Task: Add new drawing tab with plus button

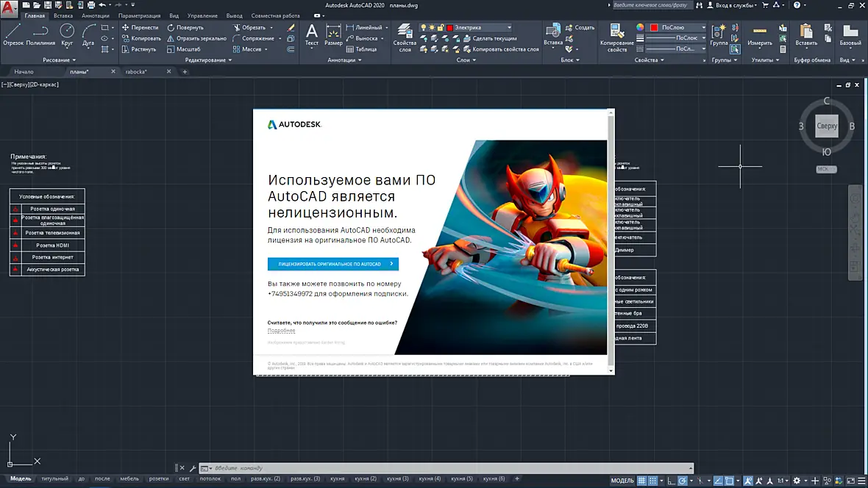Action: (185, 71)
